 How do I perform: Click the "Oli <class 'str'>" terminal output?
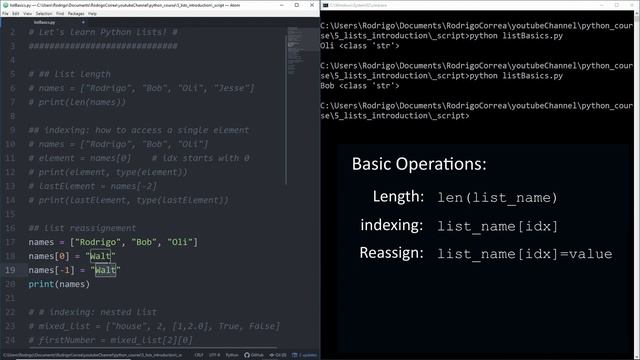pyautogui.click(x=360, y=46)
